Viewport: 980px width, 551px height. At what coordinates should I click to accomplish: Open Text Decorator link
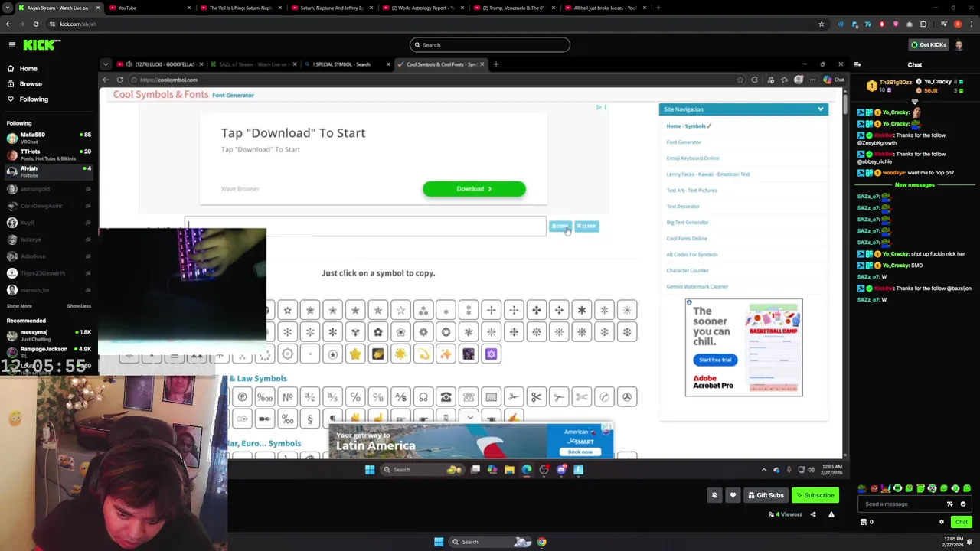[x=683, y=207]
